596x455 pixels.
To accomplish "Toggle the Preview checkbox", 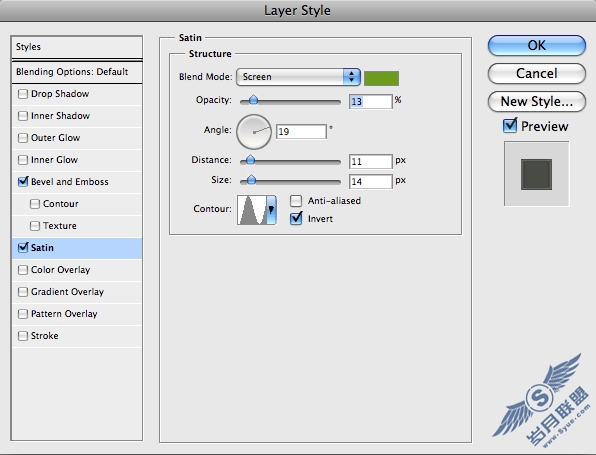I will click(510, 125).
